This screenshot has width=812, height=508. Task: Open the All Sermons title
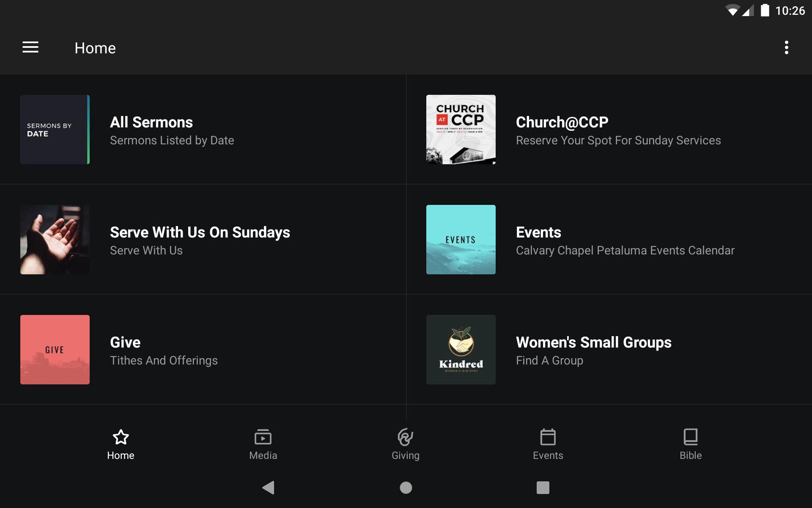tap(151, 122)
